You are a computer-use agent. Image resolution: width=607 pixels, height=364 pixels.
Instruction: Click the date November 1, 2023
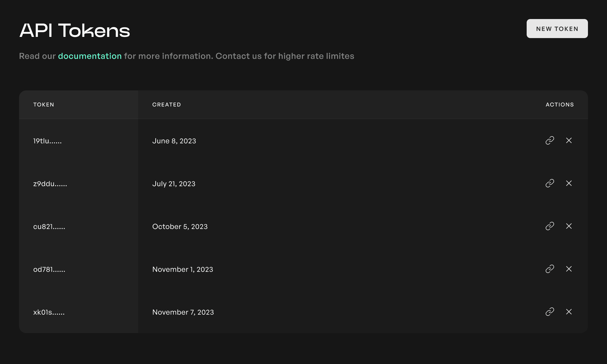click(x=183, y=269)
